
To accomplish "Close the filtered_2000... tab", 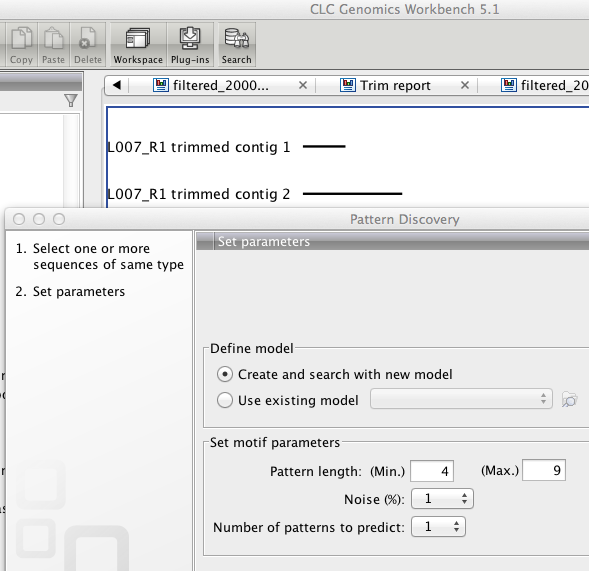I will 303,86.
